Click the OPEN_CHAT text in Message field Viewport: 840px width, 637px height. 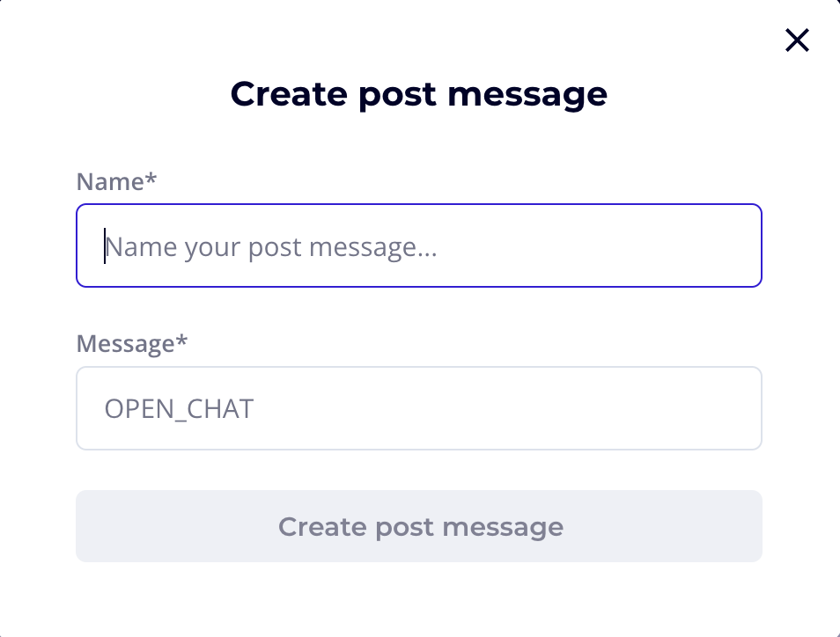click(179, 409)
